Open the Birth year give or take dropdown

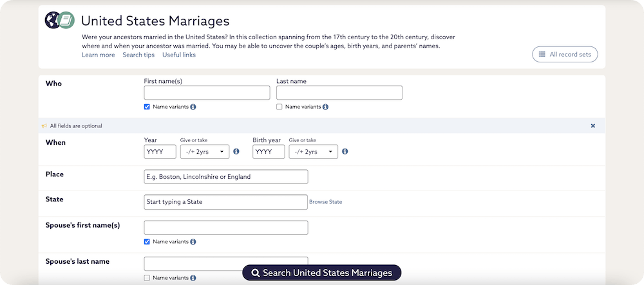tap(313, 152)
